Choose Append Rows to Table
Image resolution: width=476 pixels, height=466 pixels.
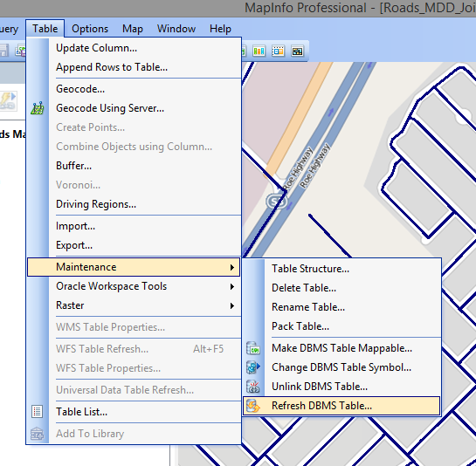pyautogui.click(x=112, y=67)
